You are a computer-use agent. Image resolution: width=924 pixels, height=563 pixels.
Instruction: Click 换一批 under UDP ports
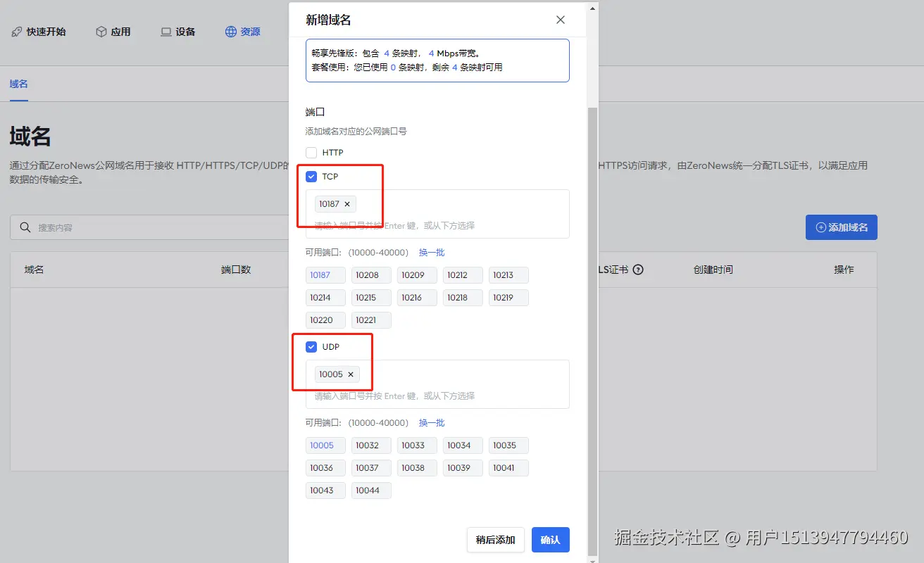pyautogui.click(x=432, y=423)
